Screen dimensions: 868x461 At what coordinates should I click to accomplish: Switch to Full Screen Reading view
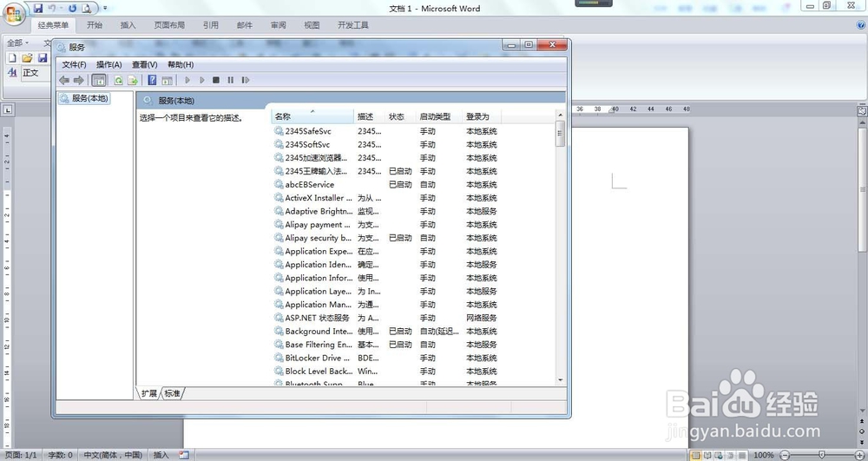[707, 455]
